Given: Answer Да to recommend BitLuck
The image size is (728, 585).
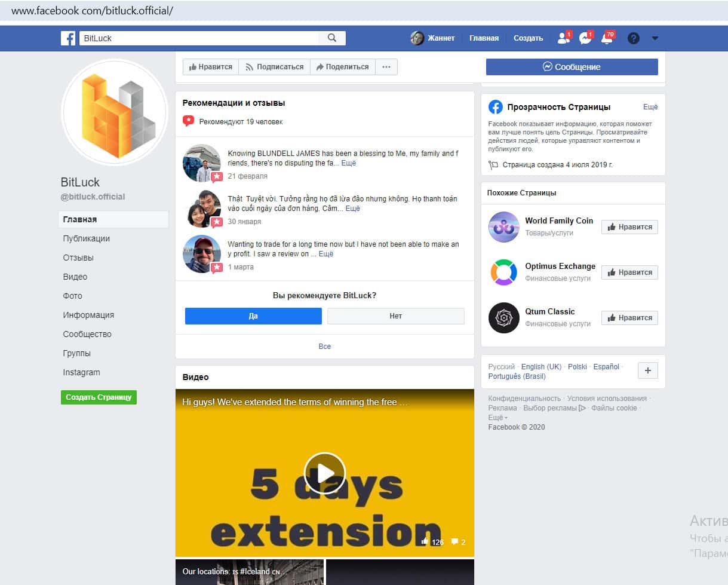Looking at the screenshot, I should (253, 316).
